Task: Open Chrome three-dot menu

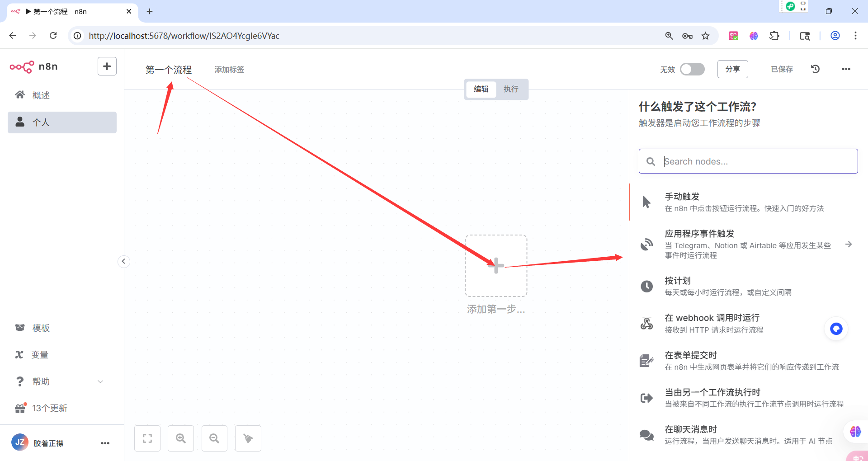Action: [x=855, y=36]
